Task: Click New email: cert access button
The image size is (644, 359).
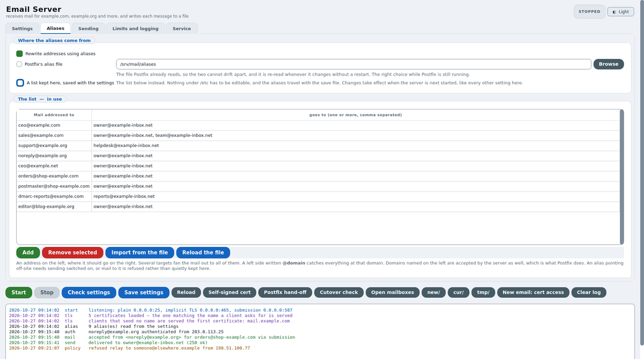Action: click(x=533, y=292)
